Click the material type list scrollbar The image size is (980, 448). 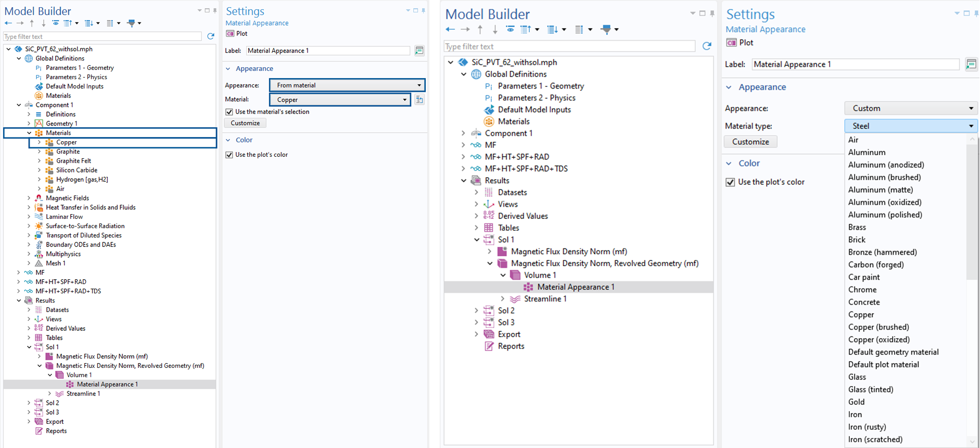click(972, 208)
